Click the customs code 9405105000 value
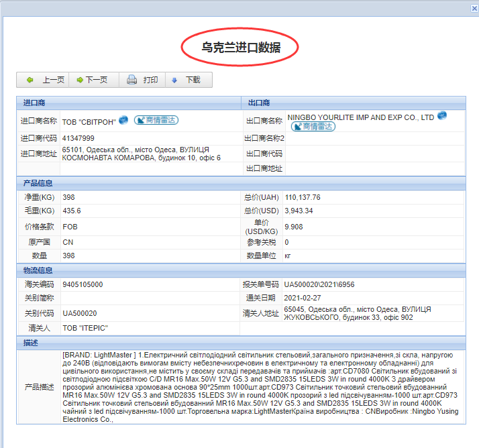 [83, 284]
